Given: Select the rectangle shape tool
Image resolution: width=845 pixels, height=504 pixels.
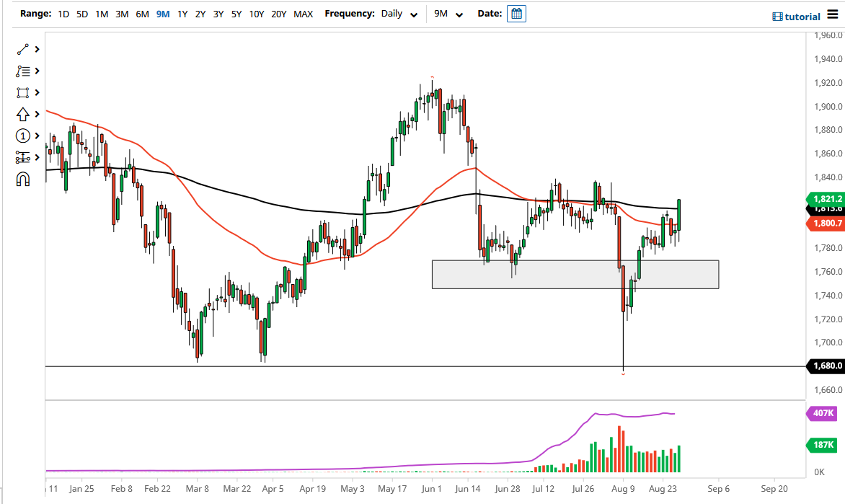Looking at the screenshot, I should 22,93.
